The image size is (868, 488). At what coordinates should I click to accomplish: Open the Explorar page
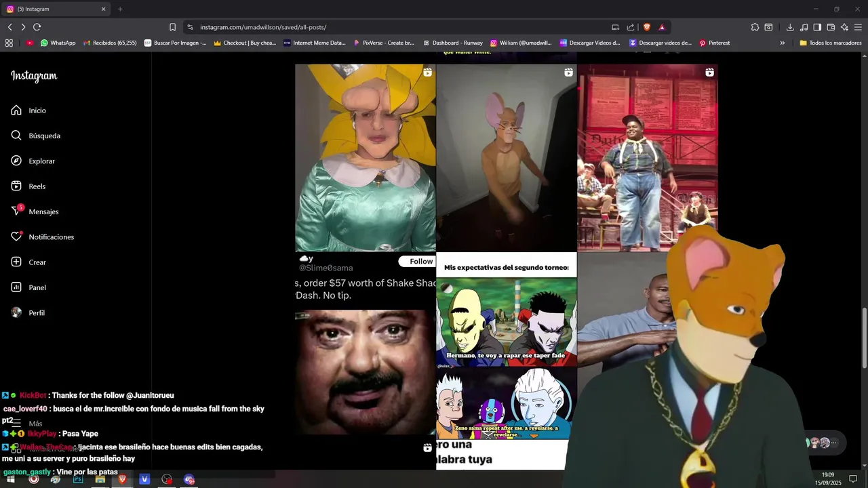pos(33,161)
